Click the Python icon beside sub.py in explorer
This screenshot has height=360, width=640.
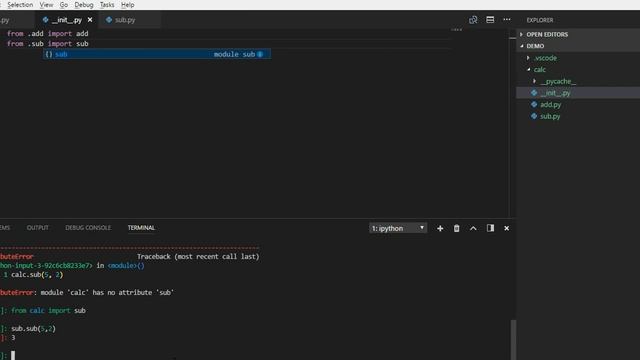tap(534, 116)
